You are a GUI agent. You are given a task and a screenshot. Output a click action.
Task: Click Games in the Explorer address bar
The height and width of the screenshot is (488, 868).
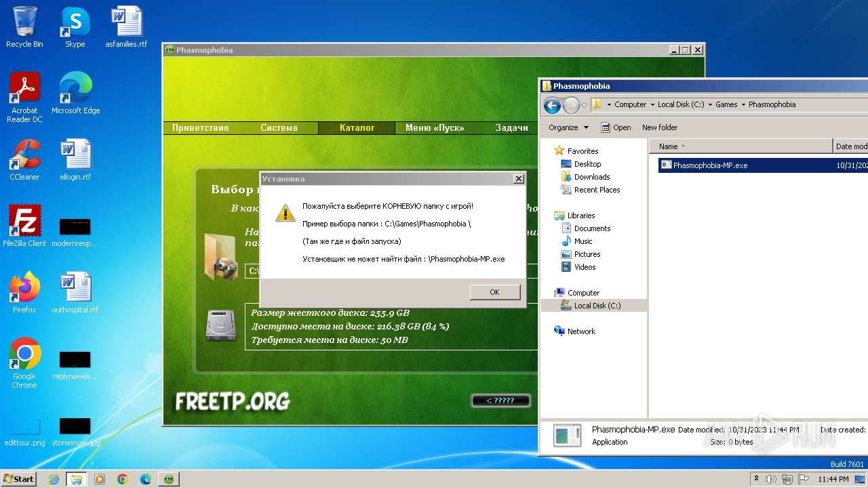point(726,104)
